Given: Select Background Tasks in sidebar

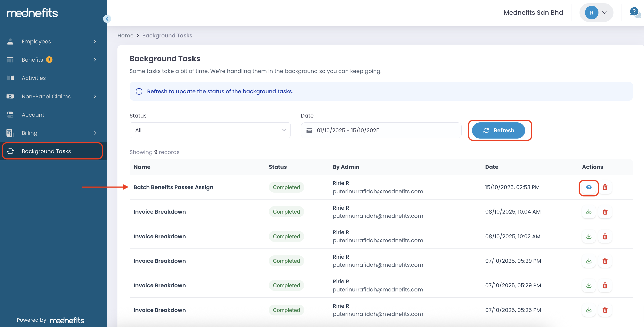Looking at the screenshot, I should (x=46, y=151).
